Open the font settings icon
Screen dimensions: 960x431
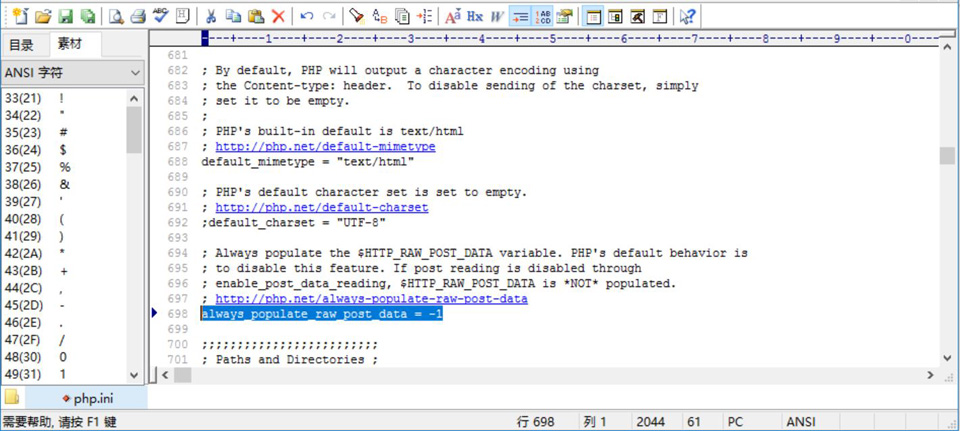pyautogui.click(x=453, y=16)
